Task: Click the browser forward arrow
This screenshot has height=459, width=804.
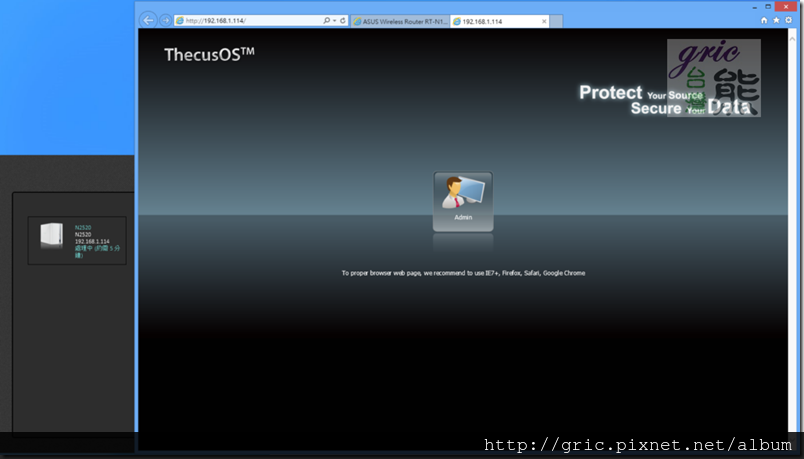Action: pos(165,21)
